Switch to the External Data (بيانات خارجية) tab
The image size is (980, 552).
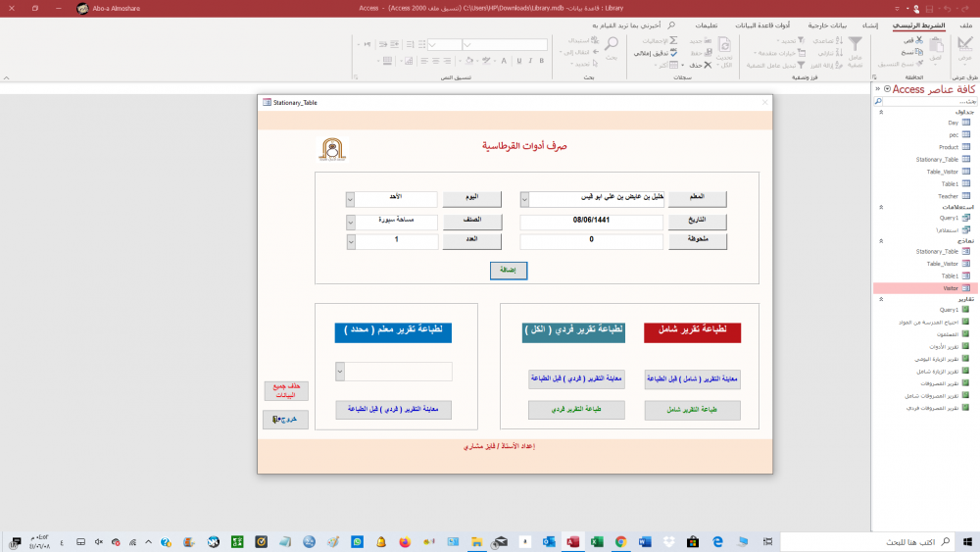click(x=827, y=25)
